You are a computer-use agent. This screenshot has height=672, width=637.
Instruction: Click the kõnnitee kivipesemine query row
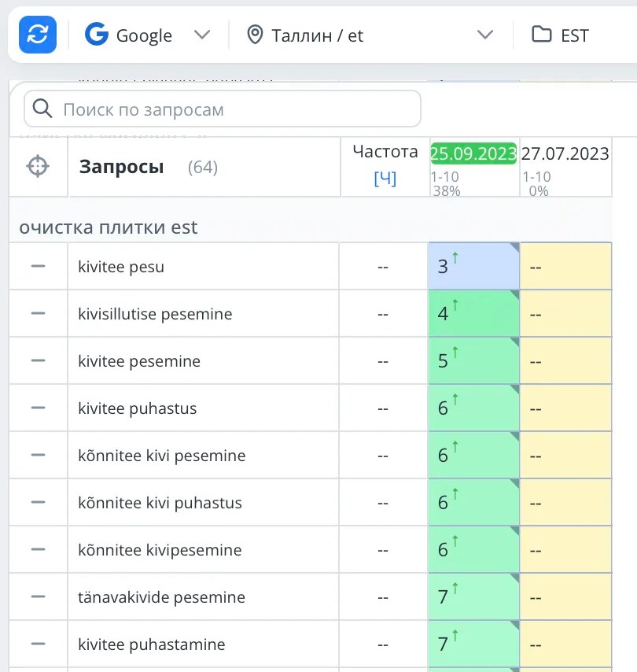(x=160, y=550)
